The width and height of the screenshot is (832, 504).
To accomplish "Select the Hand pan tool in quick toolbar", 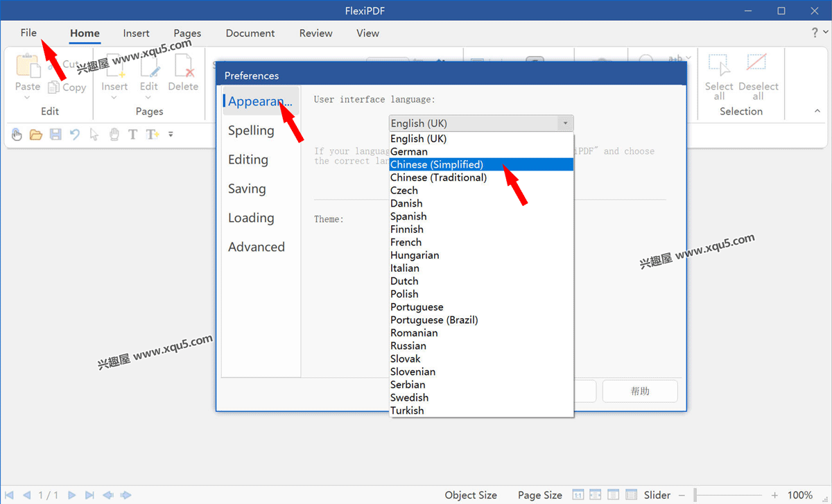I will coord(114,134).
